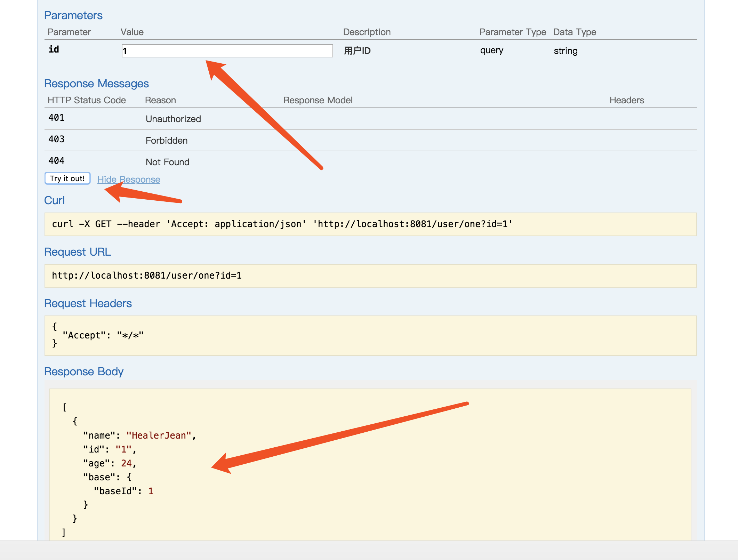The width and height of the screenshot is (738, 560).
Task: Focus the id parameter value input
Action: click(x=227, y=51)
